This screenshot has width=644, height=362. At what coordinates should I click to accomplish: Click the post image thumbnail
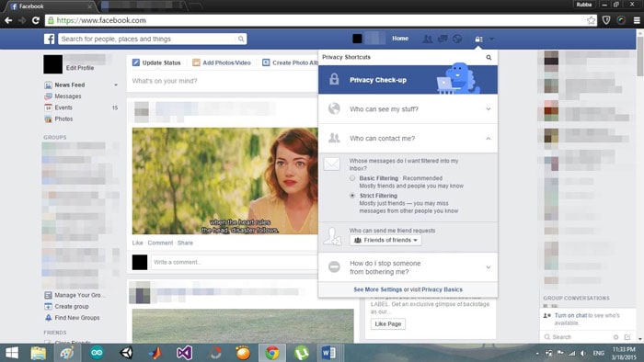pos(225,181)
